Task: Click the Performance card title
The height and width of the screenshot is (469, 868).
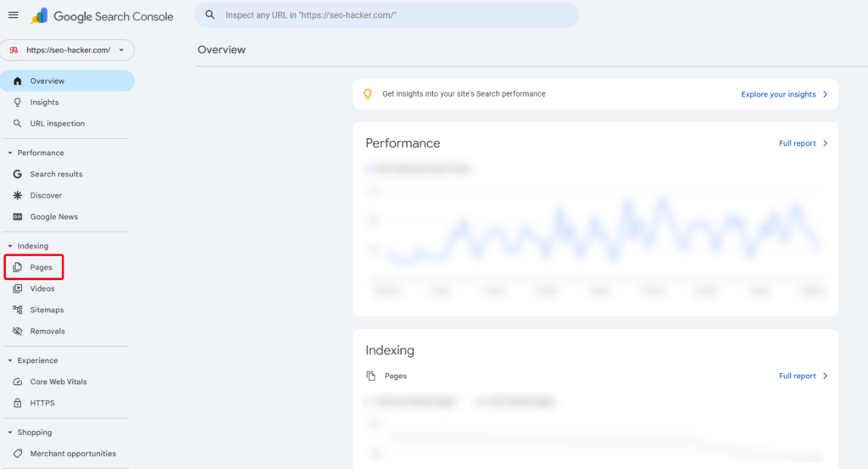Action: 403,143
